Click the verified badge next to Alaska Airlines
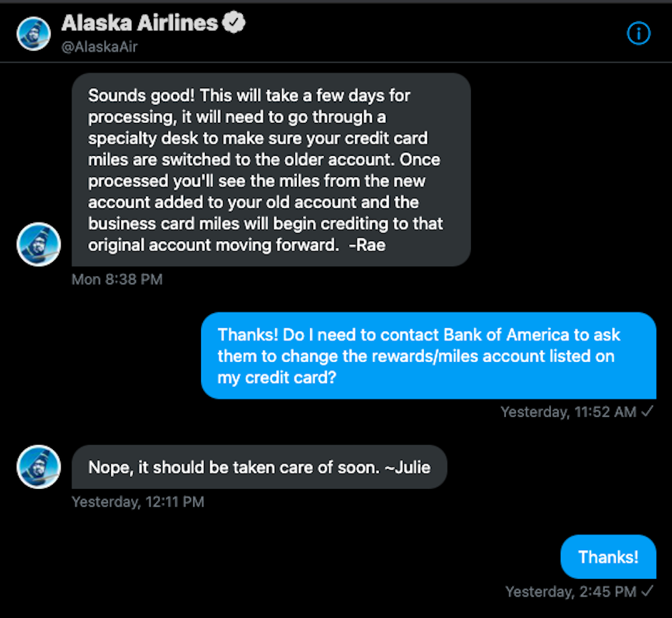The image size is (672, 618). (234, 22)
